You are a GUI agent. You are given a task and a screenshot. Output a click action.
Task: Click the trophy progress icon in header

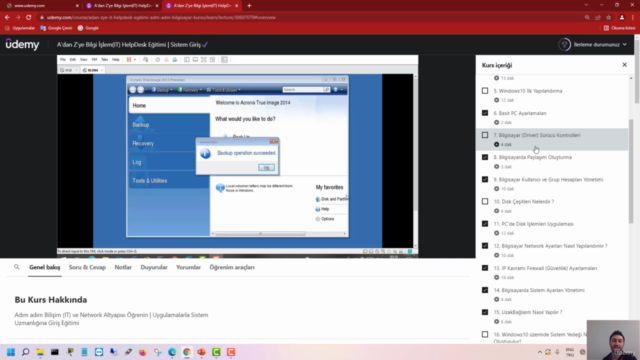pos(564,44)
